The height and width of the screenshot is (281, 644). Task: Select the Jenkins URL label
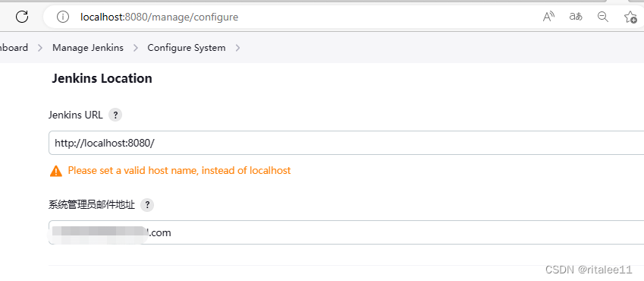pyautogui.click(x=76, y=115)
